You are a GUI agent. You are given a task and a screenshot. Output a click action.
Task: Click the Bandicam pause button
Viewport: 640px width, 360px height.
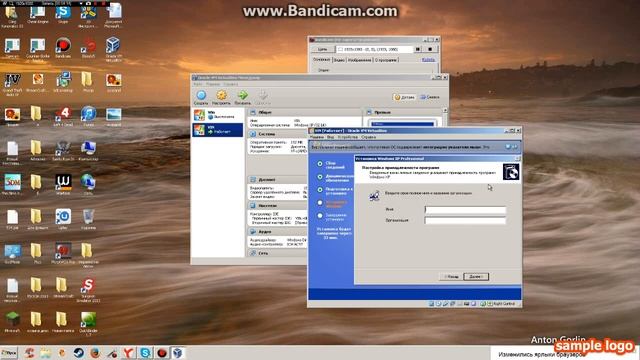click(x=418, y=49)
